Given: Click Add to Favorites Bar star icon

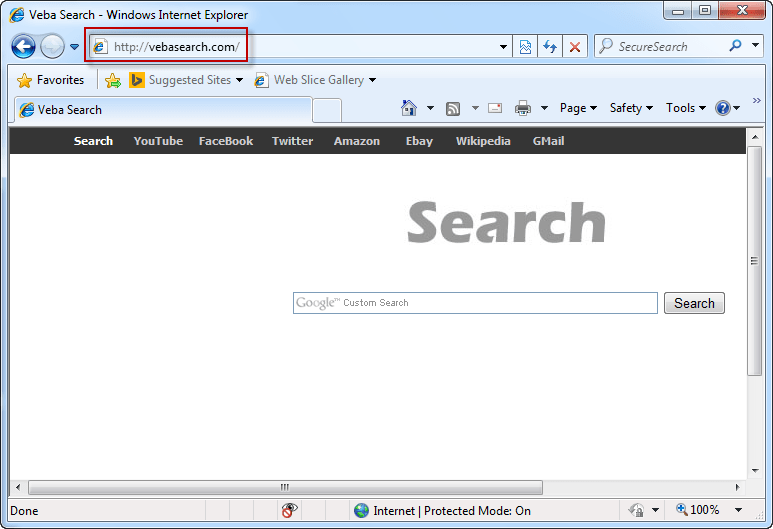Looking at the screenshot, I should (x=113, y=80).
